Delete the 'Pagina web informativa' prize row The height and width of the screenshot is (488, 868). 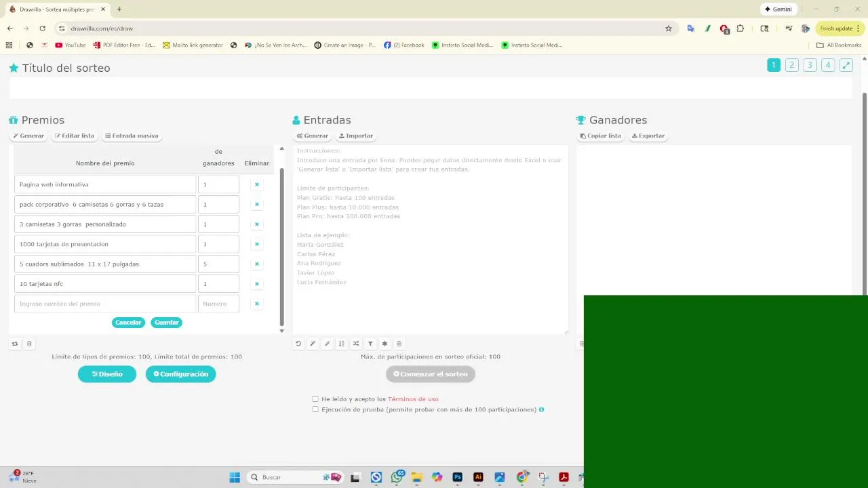pos(256,184)
